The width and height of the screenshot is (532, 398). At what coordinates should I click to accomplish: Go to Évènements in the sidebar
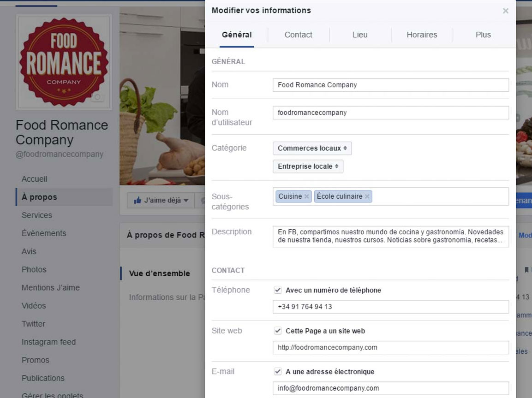[x=44, y=233]
